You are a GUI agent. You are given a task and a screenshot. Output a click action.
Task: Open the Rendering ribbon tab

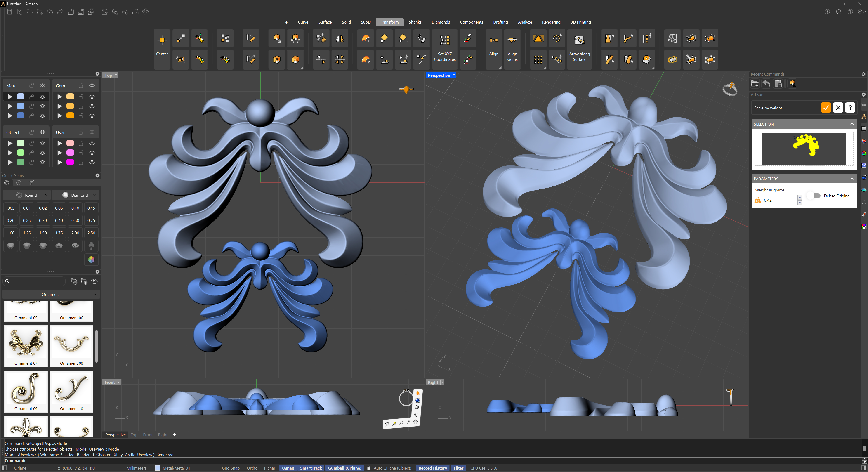(551, 22)
